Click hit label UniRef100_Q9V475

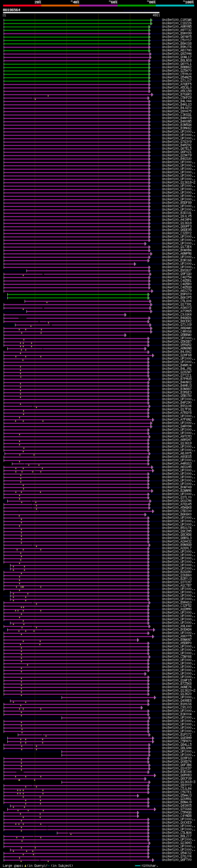coord(177,111)
